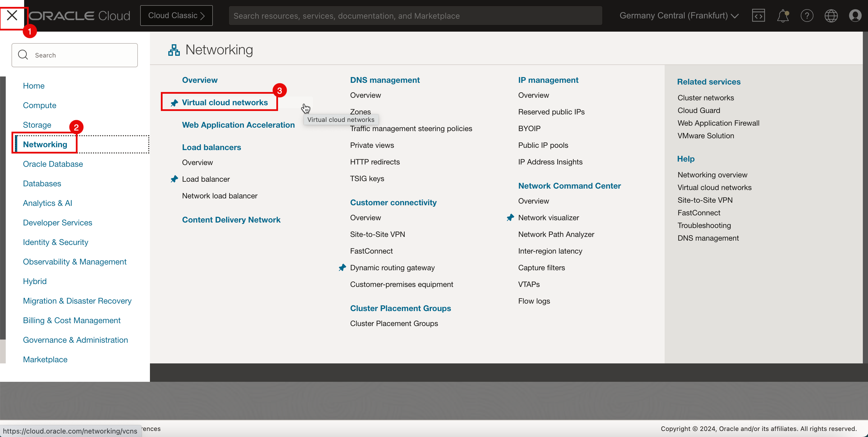The width and height of the screenshot is (868, 437).
Task: Click the hamburger close menu icon
Action: [x=12, y=16]
